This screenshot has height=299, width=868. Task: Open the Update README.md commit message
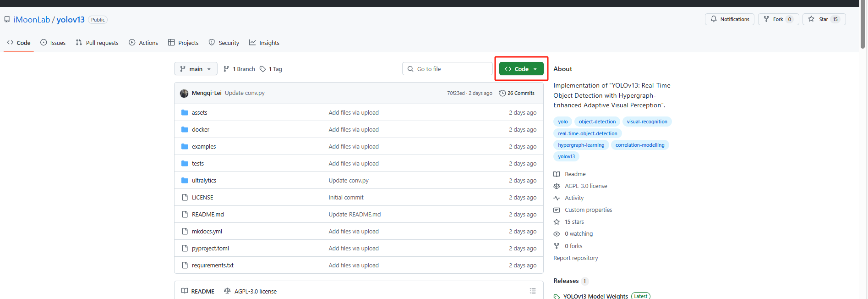click(355, 215)
